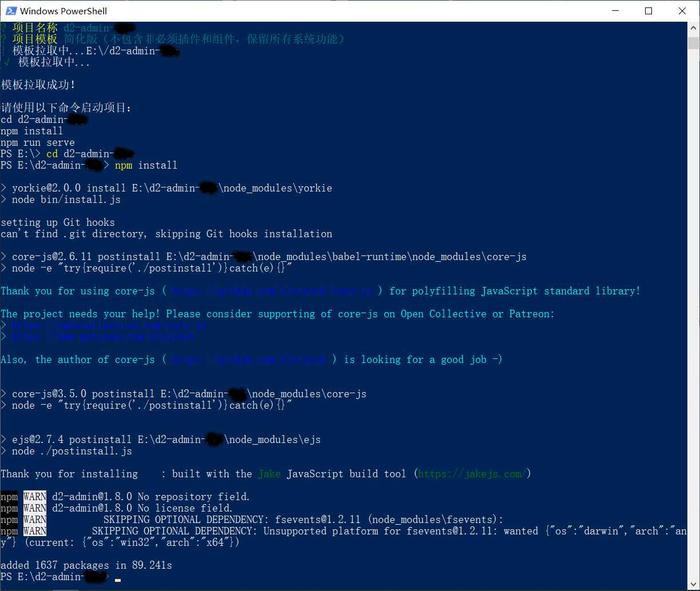The width and height of the screenshot is (700, 591).
Task: Click the 'core-js@3.5.0 postinstall' line
Action: (x=184, y=394)
